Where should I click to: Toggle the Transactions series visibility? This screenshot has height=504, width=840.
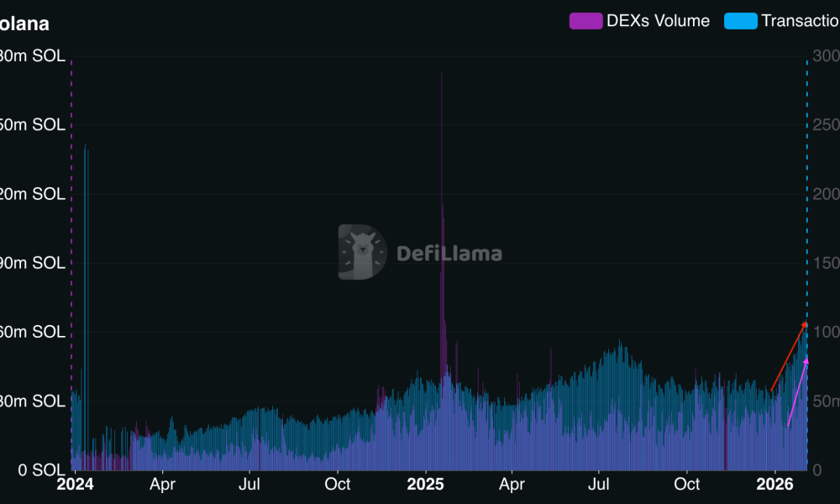pos(798,21)
